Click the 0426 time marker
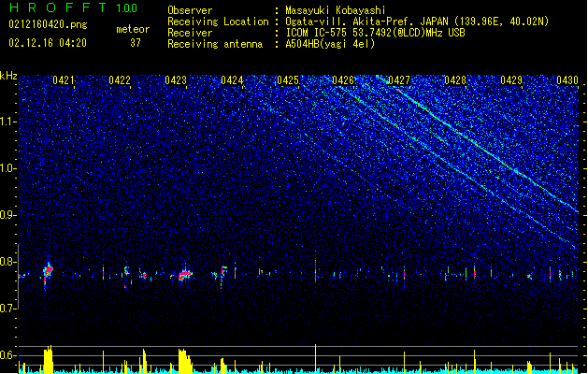Viewport: 588px width, 374px height. pos(343,80)
